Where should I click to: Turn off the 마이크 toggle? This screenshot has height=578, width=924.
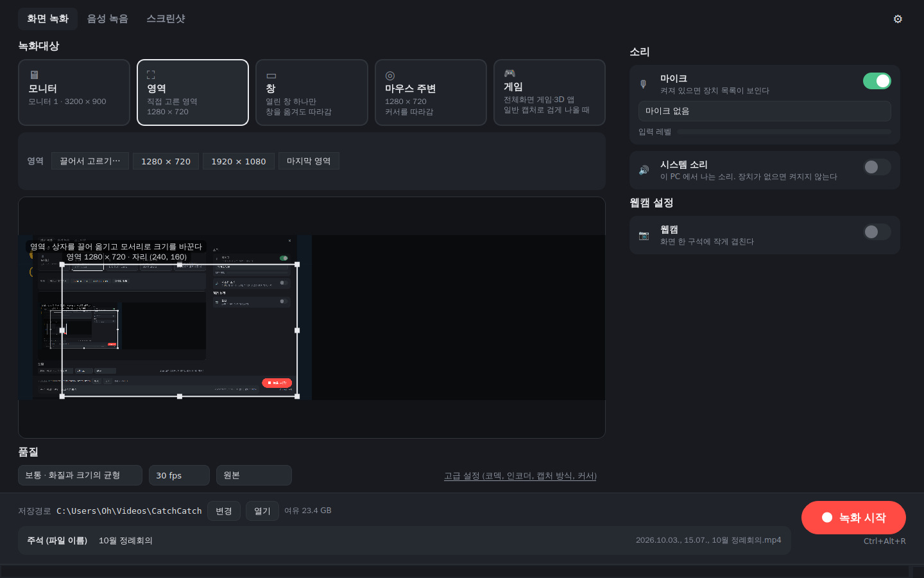click(x=877, y=81)
